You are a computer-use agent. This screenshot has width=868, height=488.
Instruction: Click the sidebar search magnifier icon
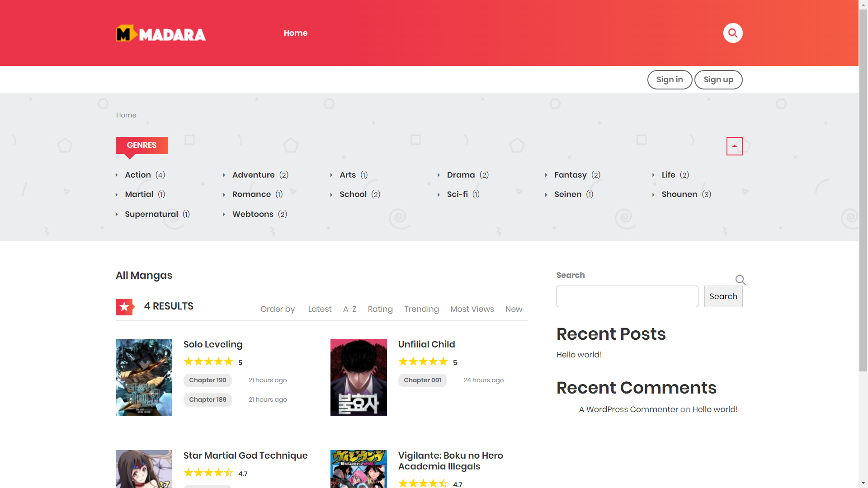point(740,280)
